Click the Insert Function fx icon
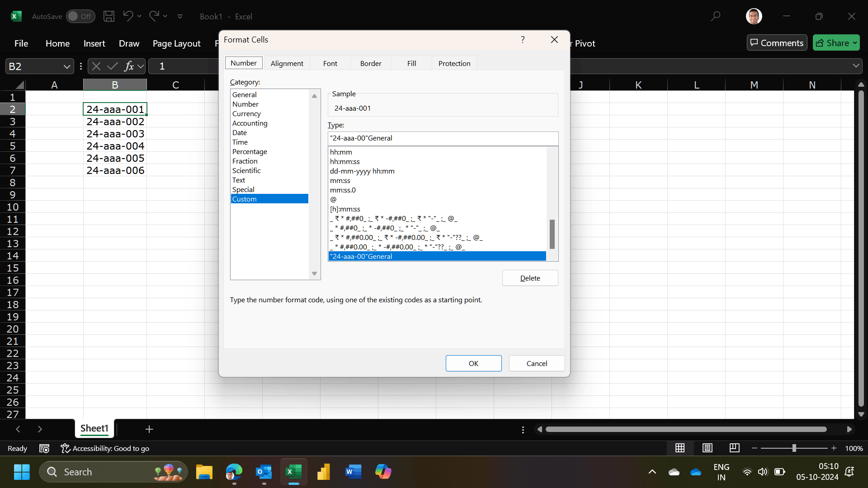The image size is (868, 488). [129, 66]
